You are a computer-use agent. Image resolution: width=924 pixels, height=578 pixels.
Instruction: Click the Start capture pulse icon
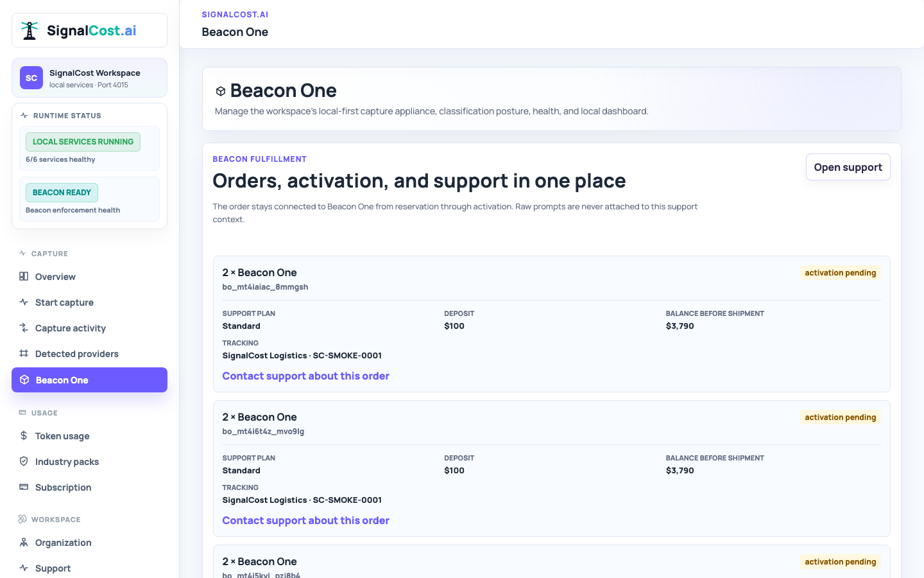tap(24, 302)
